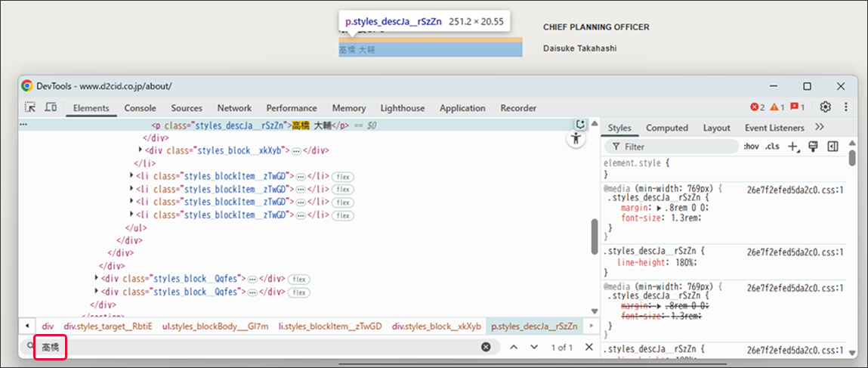The image size is (868, 368).
Task: Click the Elements tree scrollbar thumb
Action: point(595,236)
